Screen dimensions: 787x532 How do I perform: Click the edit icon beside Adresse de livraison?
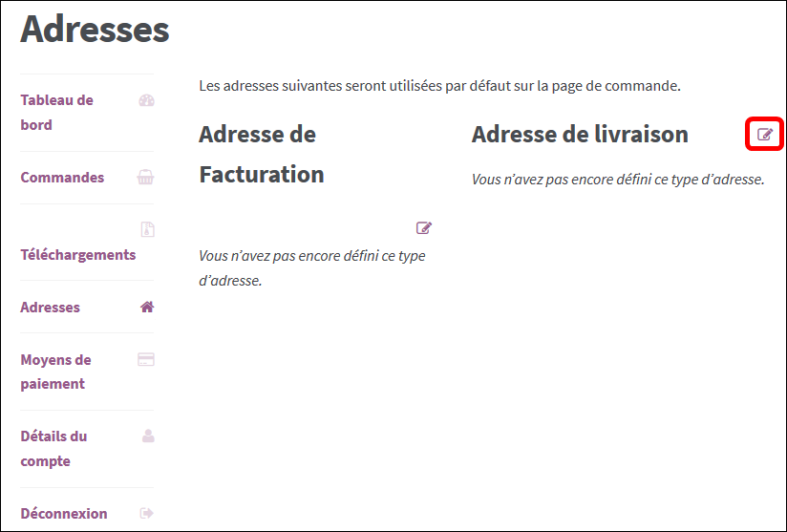[x=764, y=134]
